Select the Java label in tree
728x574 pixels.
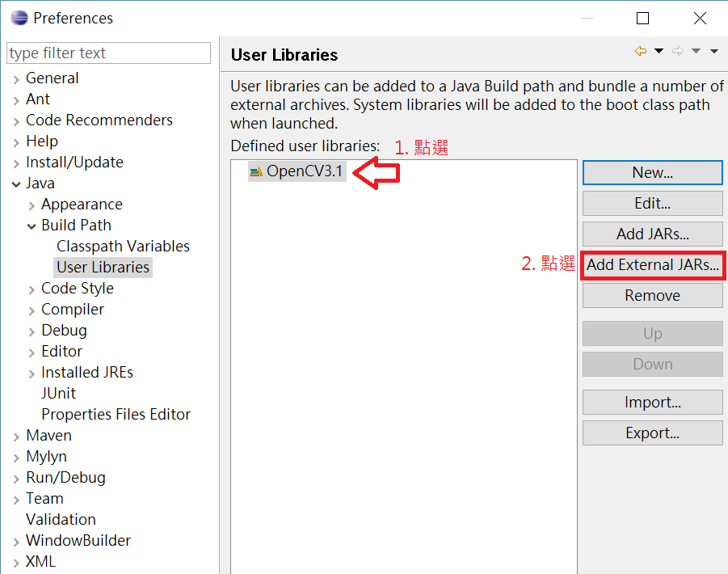[x=40, y=183]
